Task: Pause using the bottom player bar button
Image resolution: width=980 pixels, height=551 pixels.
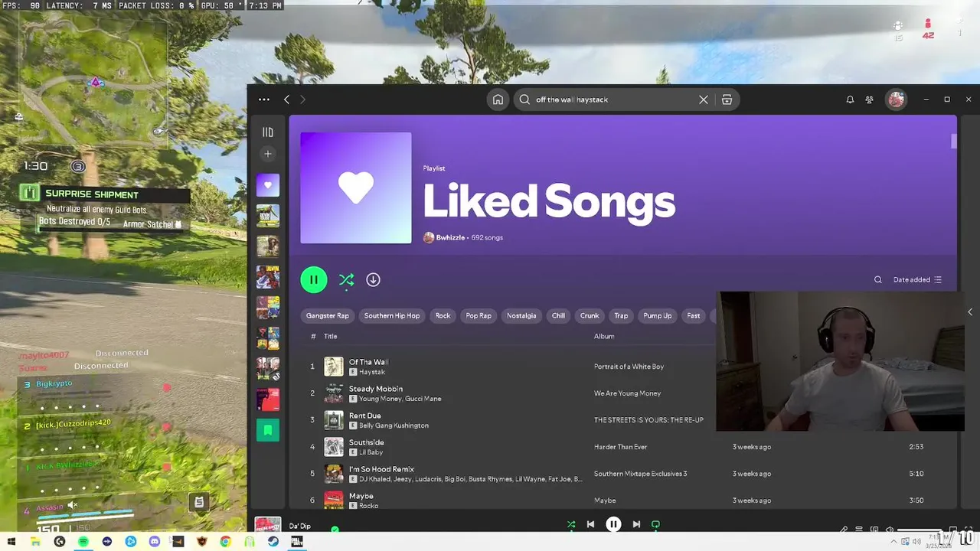Action: [x=613, y=524]
